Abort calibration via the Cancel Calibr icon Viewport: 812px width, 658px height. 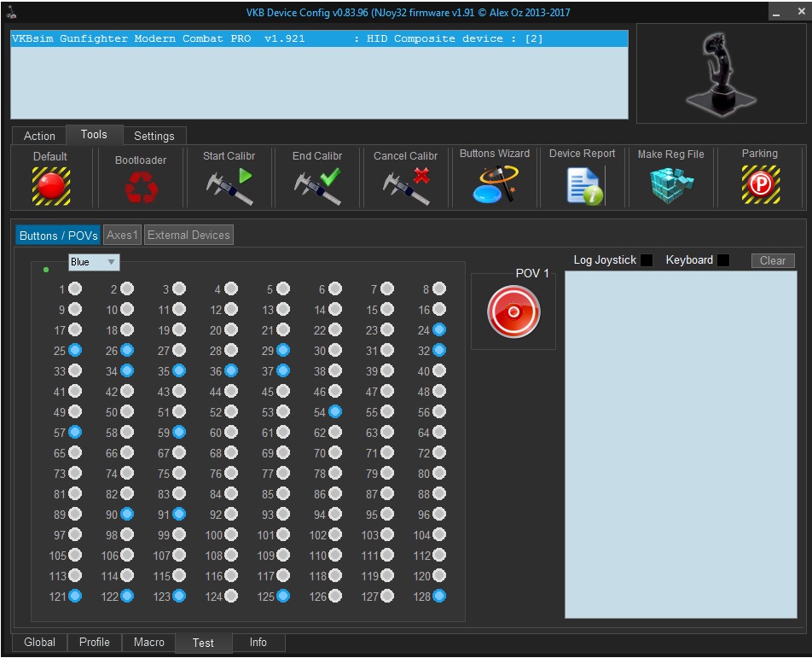pyautogui.click(x=406, y=186)
